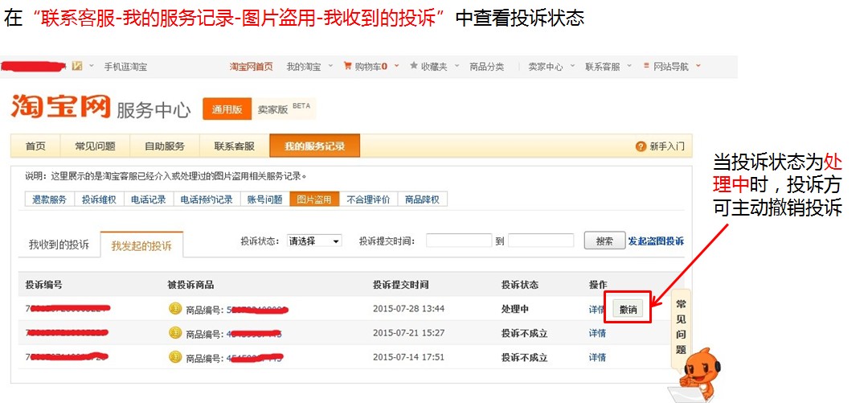Screen dimensions: 868x403
Task: Click the 通用版 button
Action: tap(227, 109)
